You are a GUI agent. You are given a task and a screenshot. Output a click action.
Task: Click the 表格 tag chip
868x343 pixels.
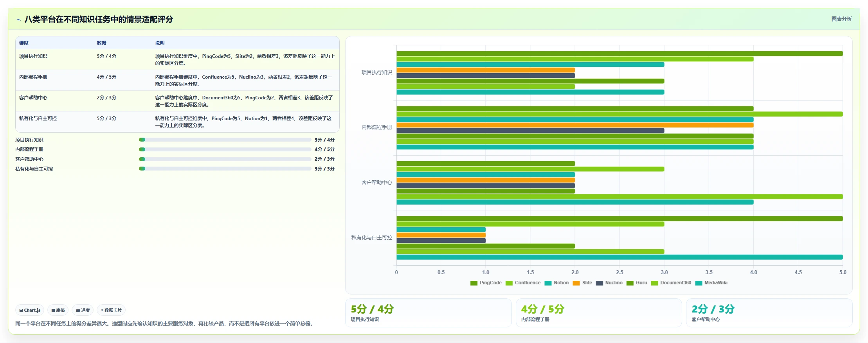[x=58, y=310]
